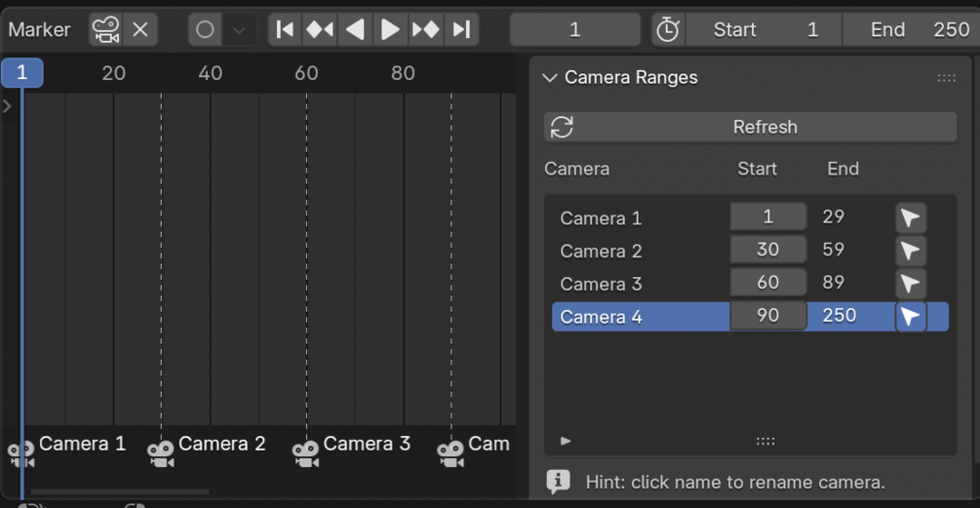Toggle the preview range stopwatch icon

667,29
